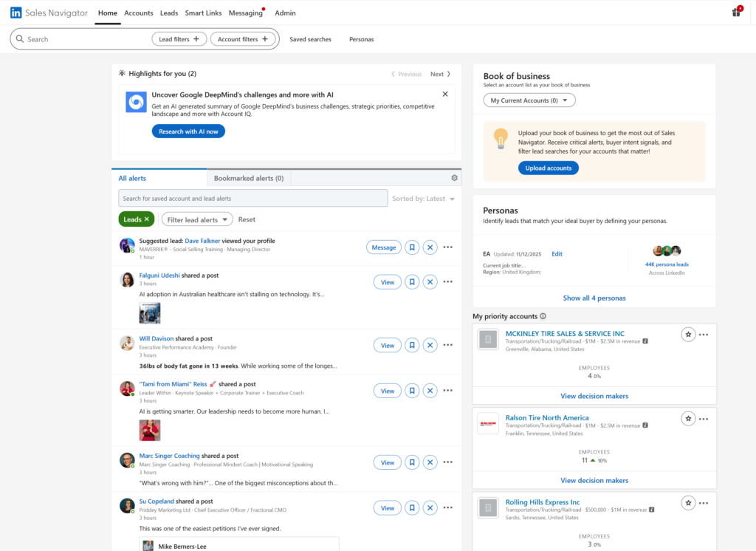This screenshot has width=756, height=551.
Task: Open alert settings gear icon
Action: click(454, 177)
